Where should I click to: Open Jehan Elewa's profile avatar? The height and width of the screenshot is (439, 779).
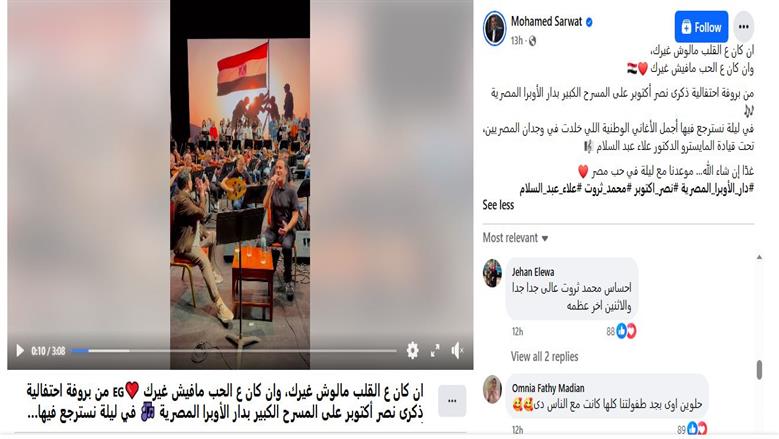coord(492,273)
